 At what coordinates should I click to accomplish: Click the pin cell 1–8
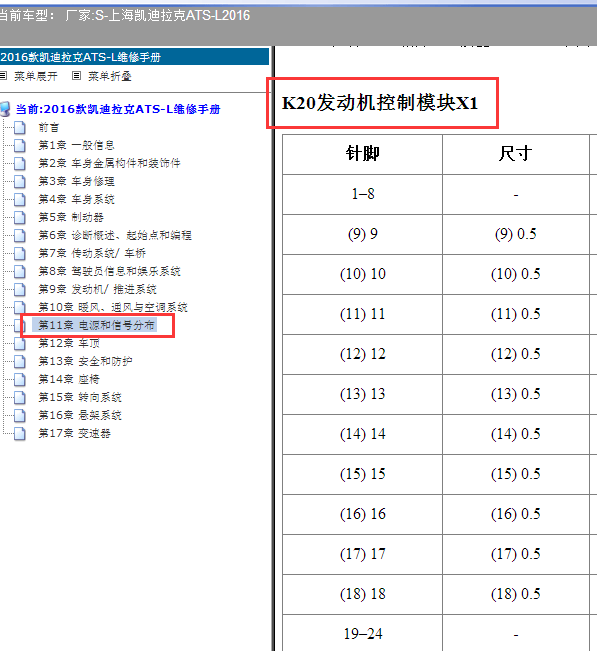(362, 194)
